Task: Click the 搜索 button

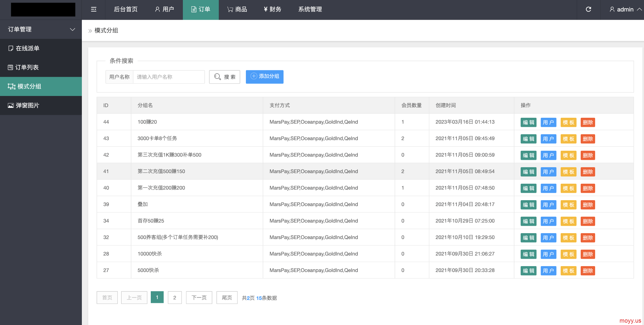Action: coord(224,77)
